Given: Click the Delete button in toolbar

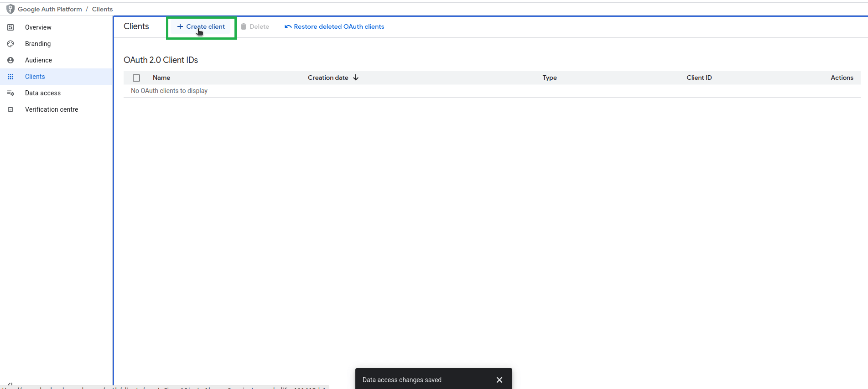Looking at the screenshot, I should pyautogui.click(x=255, y=27).
